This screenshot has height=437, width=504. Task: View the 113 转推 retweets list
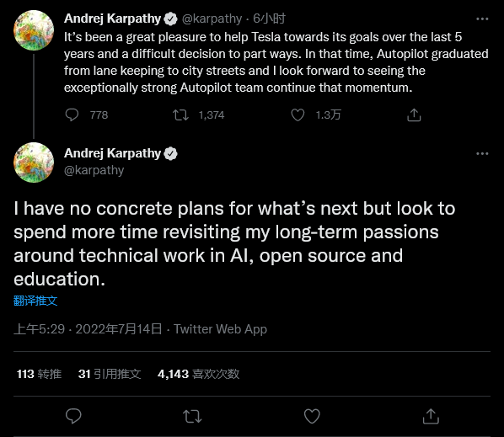[x=39, y=374]
